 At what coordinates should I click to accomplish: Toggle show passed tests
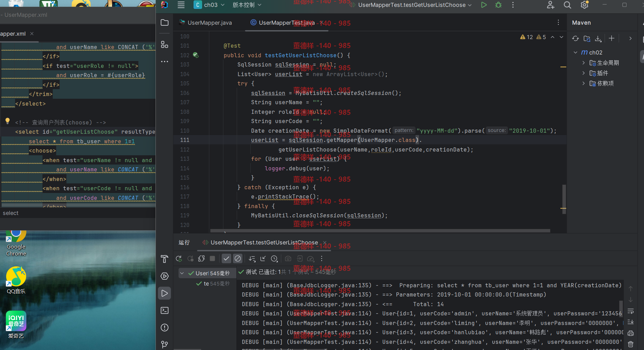tap(226, 258)
